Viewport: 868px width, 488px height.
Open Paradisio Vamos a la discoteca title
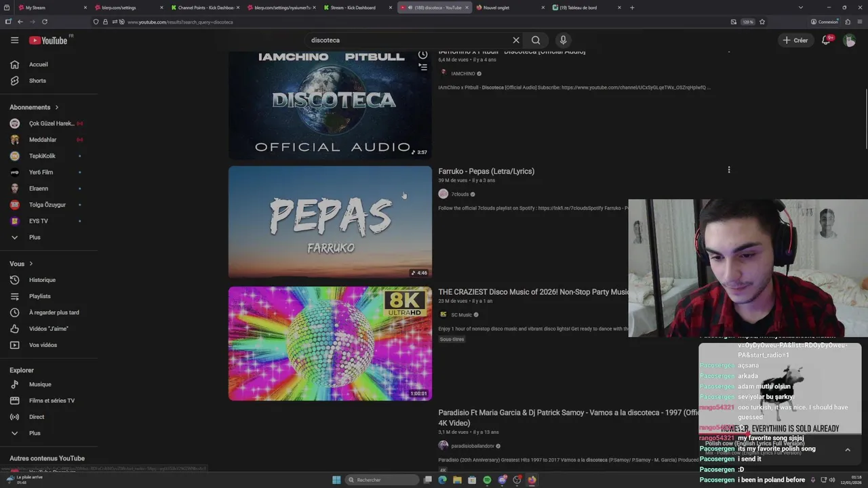click(x=568, y=418)
